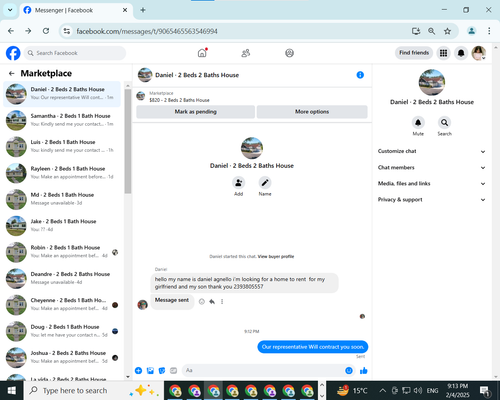The height and width of the screenshot is (400, 500).
Task: Open the Chrome tab search dropdown
Action: (10, 10)
